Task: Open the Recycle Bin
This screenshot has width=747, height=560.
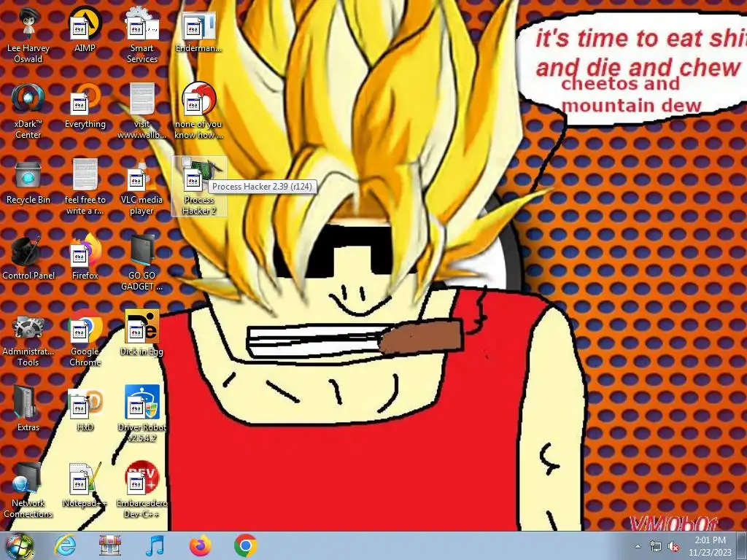Action: pyautogui.click(x=28, y=181)
